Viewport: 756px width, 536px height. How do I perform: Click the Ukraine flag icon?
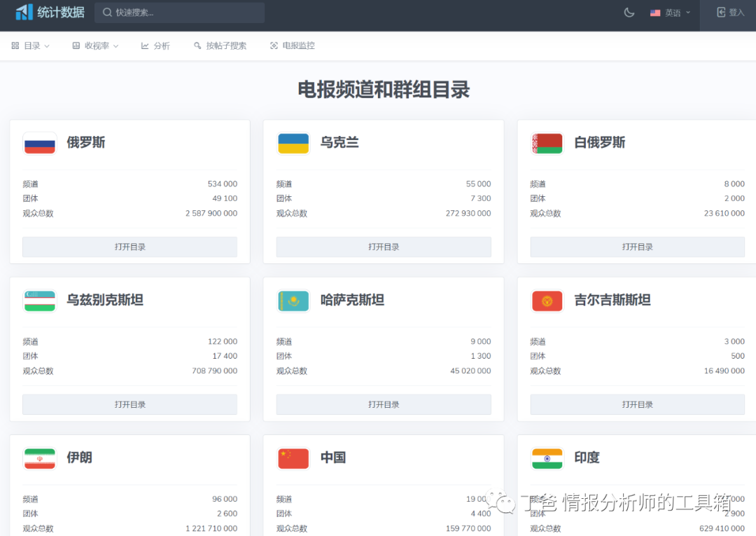[293, 144]
